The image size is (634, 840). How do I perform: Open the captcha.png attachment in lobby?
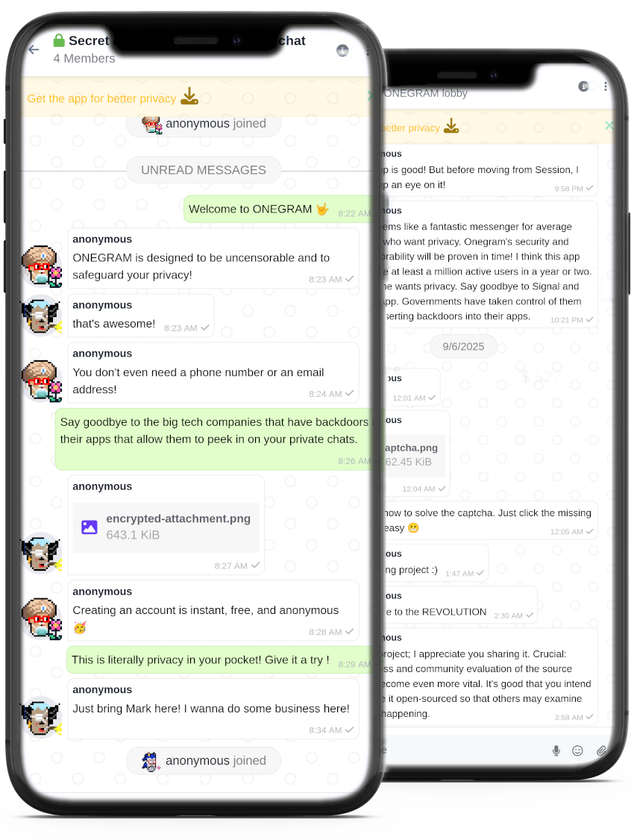(414, 455)
